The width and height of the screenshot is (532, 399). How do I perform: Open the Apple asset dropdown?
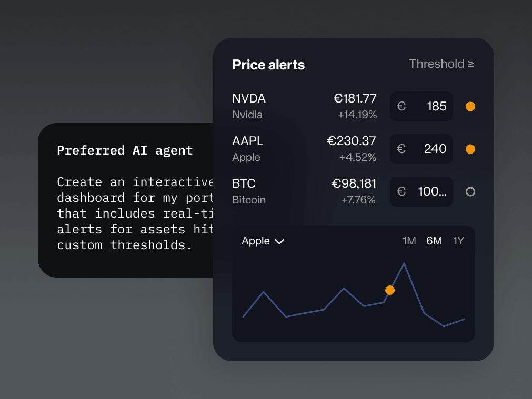tap(263, 241)
